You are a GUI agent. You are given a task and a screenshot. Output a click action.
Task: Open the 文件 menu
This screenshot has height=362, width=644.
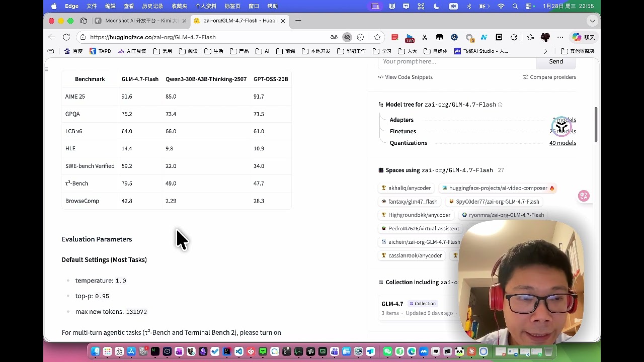click(92, 6)
